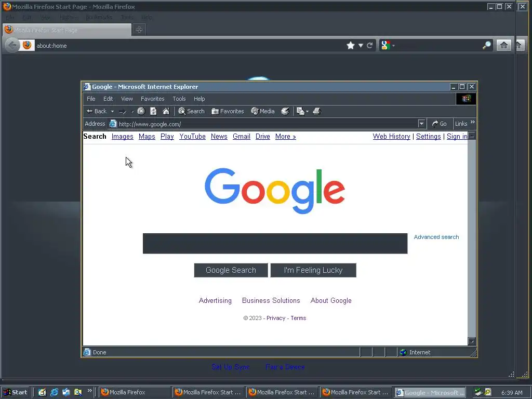Open the History icon in IE toolbar
The height and width of the screenshot is (399, 532).
point(285,111)
